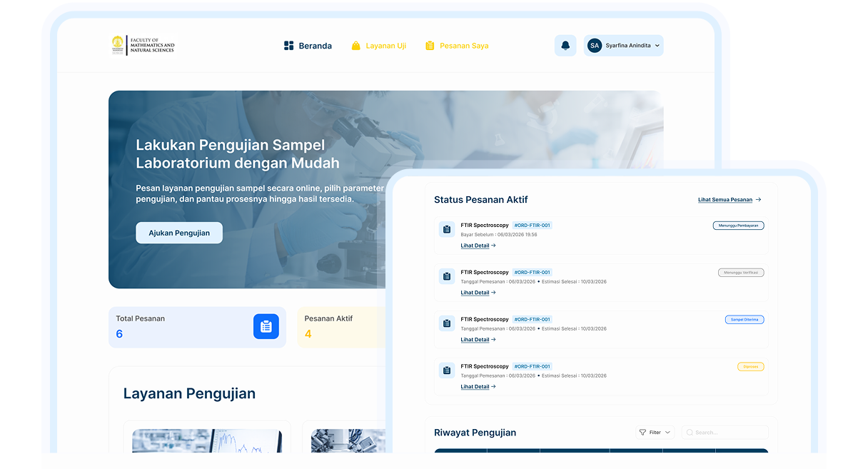The image size is (868, 469).
Task: Select the Pesanan Aktif summary card
Action: click(x=343, y=327)
